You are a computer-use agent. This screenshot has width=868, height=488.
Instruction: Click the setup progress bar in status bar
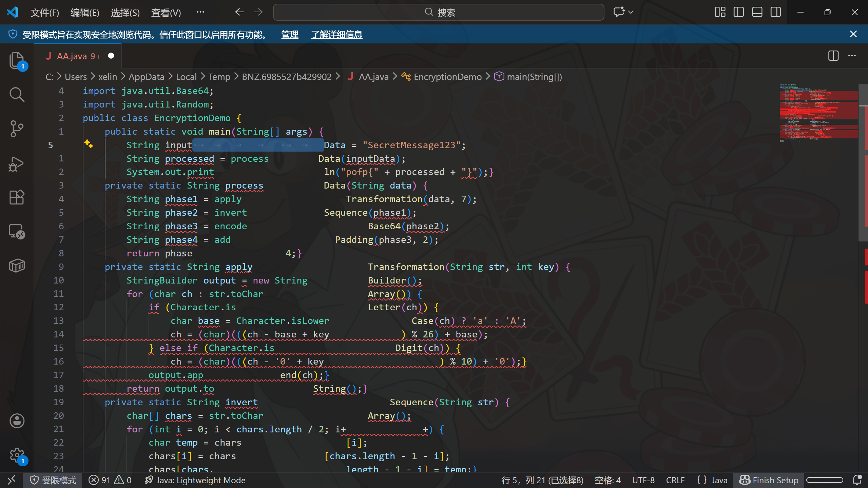824,480
